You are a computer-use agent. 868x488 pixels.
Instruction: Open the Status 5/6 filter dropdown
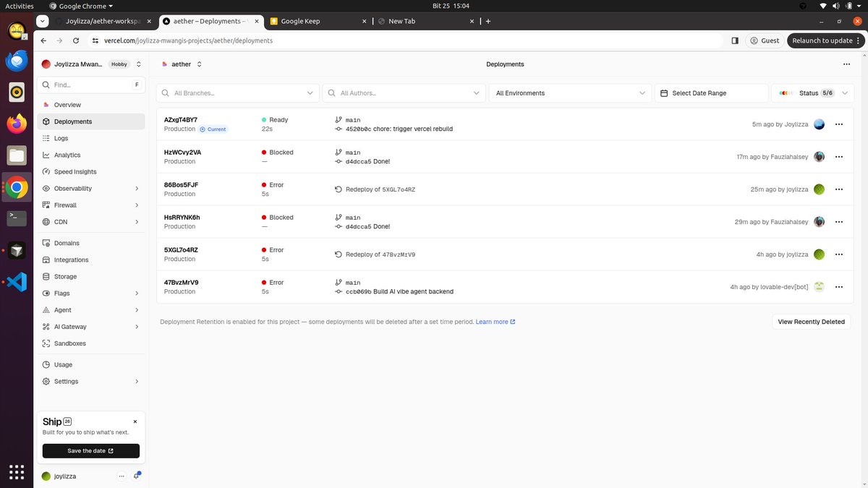(812, 93)
